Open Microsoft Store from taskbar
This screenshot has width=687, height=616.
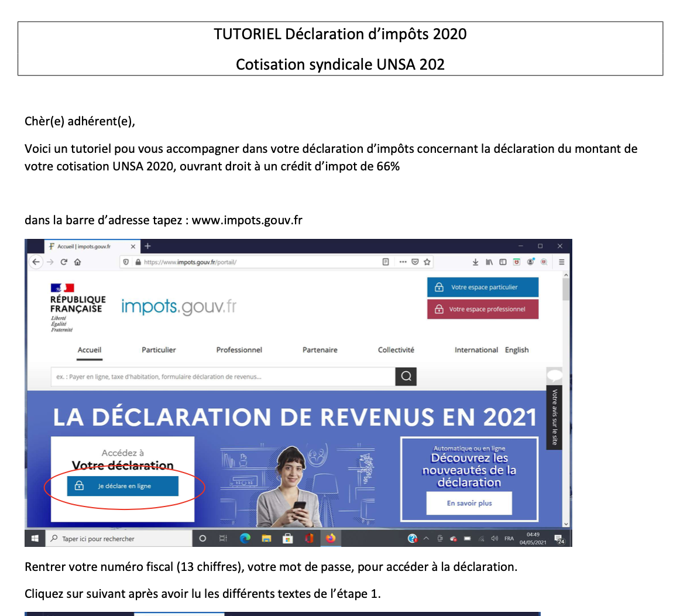point(288,538)
